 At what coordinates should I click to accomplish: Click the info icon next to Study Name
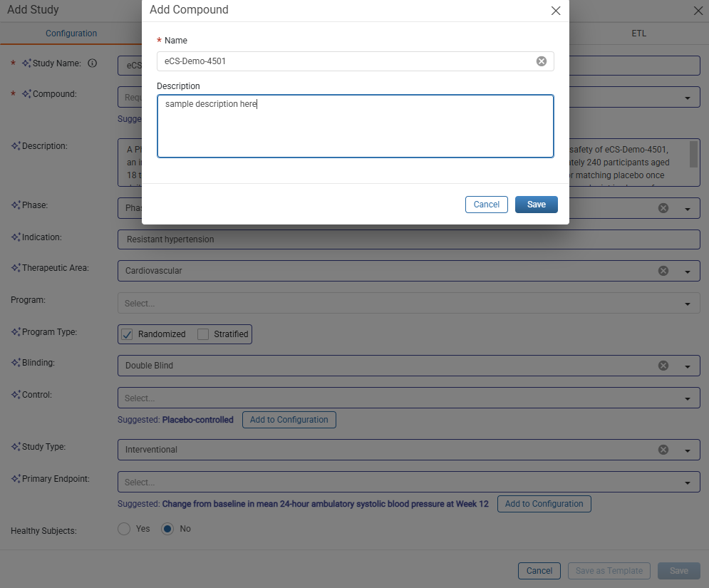tap(92, 63)
